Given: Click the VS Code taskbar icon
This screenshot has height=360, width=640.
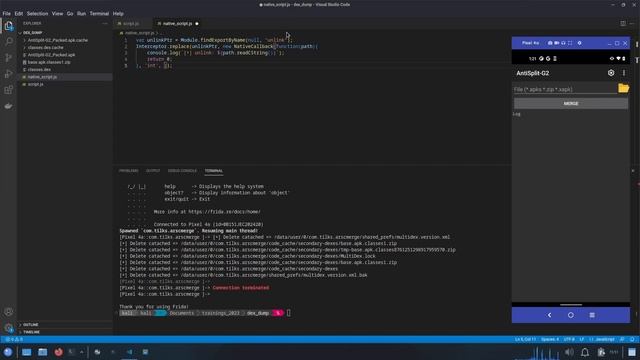Looking at the screenshot, I should pyautogui.click(x=129, y=352).
